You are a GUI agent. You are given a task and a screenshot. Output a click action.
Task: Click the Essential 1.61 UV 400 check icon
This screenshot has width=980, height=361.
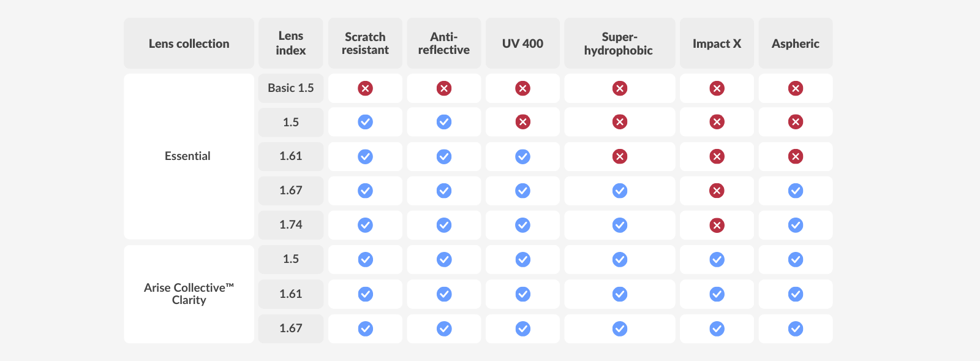tap(522, 156)
